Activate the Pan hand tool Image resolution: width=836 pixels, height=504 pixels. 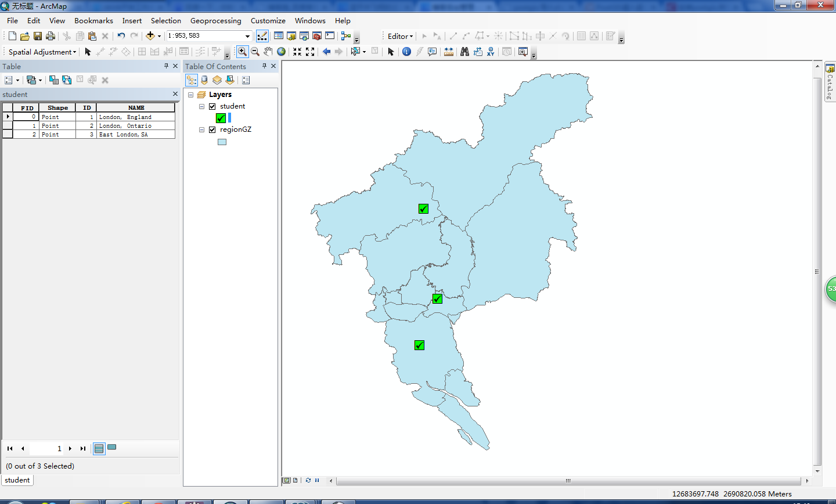[x=268, y=52]
